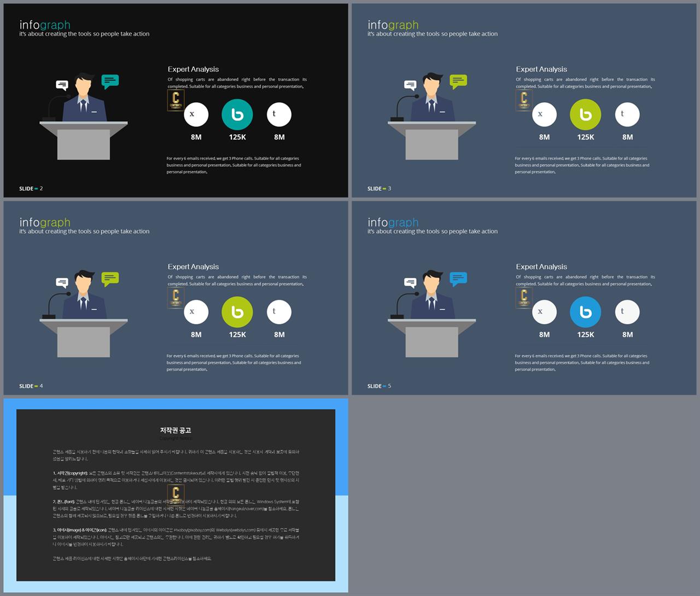This screenshot has width=700, height=596.
Task: Select the 'infograph' title on slide 3
Action: pos(393,25)
